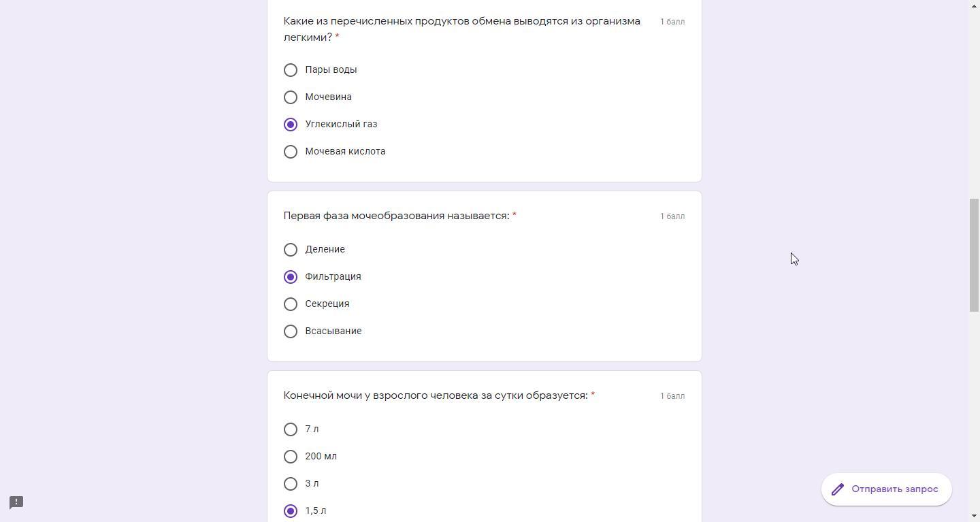This screenshot has width=980, height=522.
Task: Click the lung excretion question text
Action: [x=461, y=29]
